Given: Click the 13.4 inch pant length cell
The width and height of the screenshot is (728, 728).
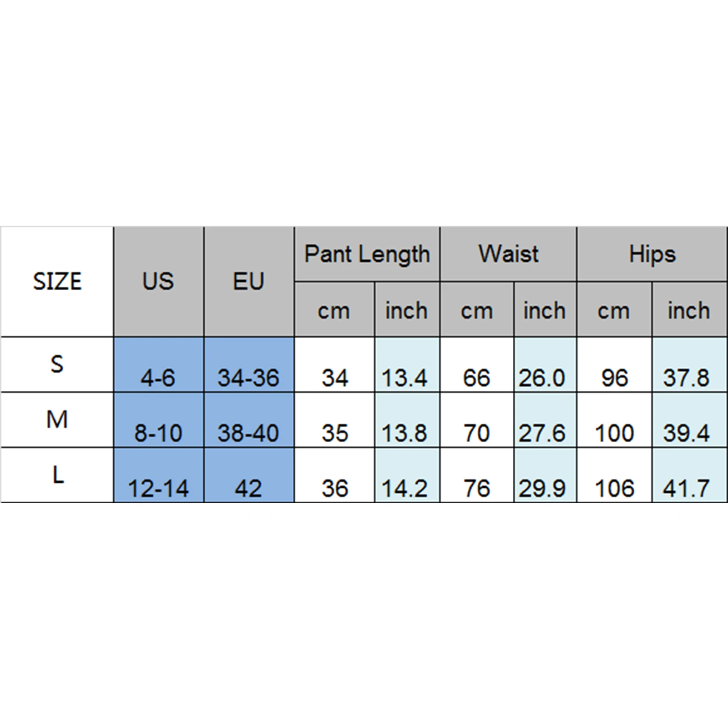Looking at the screenshot, I should pyautogui.click(x=404, y=377).
